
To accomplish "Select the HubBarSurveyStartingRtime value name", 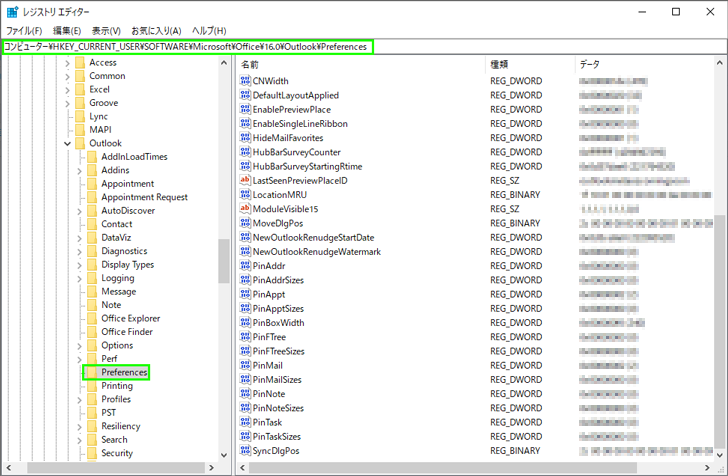I will 307,166.
